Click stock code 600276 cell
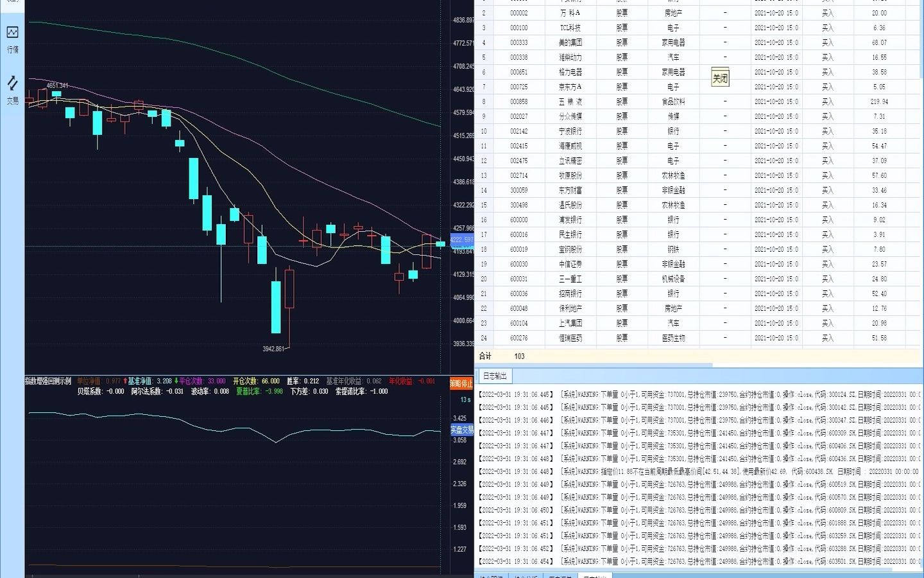The height and width of the screenshot is (578, 924). click(x=518, y=338)
